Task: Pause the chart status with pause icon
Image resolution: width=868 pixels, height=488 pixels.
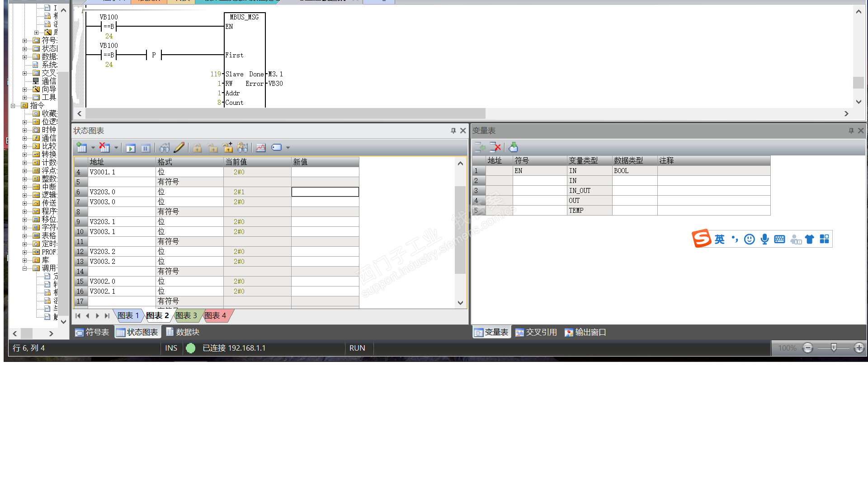Action: click(146, 148)
